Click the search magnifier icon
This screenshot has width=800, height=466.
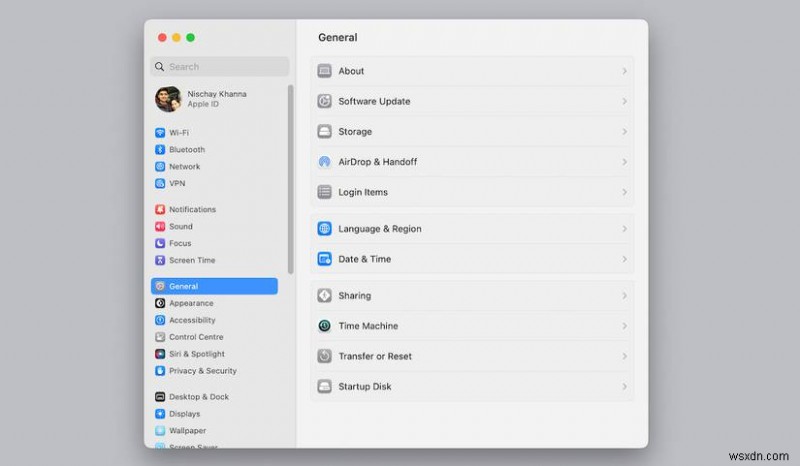160,66
